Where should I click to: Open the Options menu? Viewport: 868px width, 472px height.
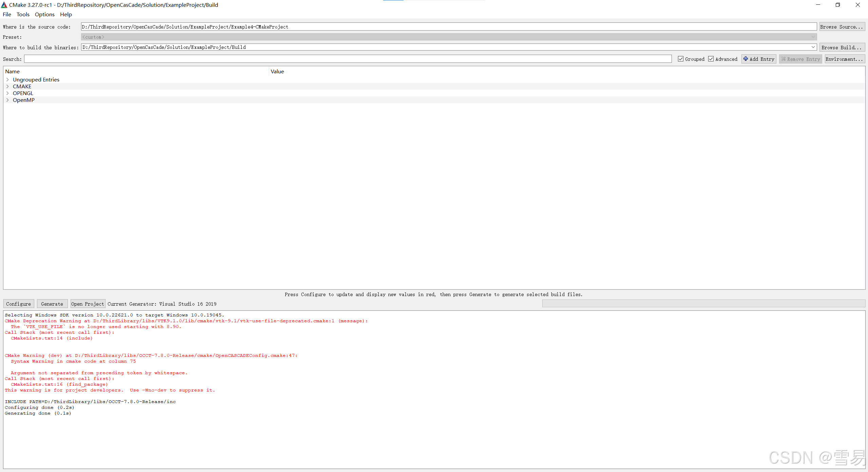(x=44, y=14)
